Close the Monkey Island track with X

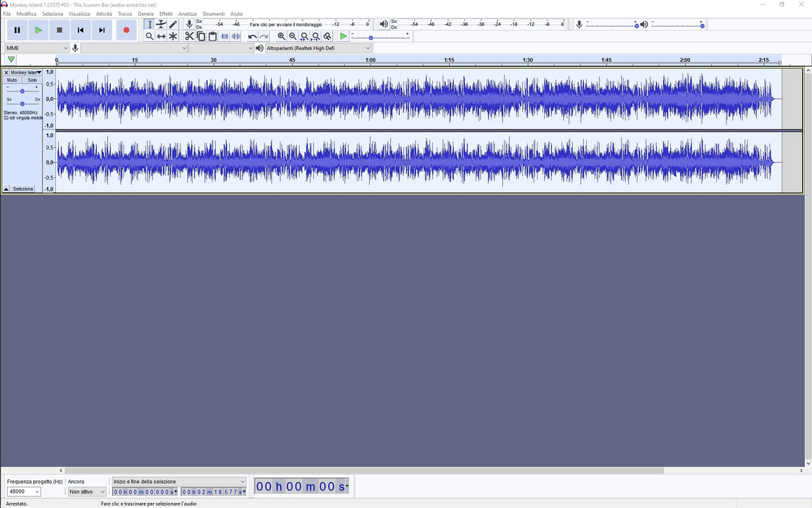[6, 72]
